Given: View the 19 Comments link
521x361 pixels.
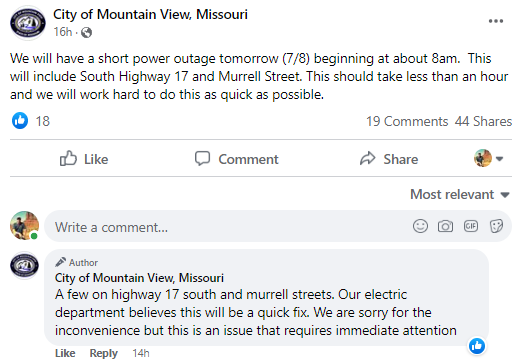Looking at the screenshot, I should (x=407, y=121).
